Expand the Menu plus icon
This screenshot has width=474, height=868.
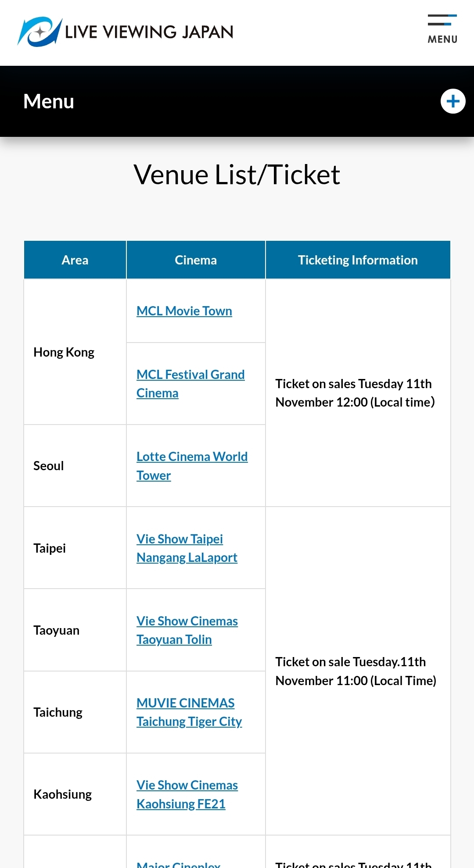(x=453, y=101)
